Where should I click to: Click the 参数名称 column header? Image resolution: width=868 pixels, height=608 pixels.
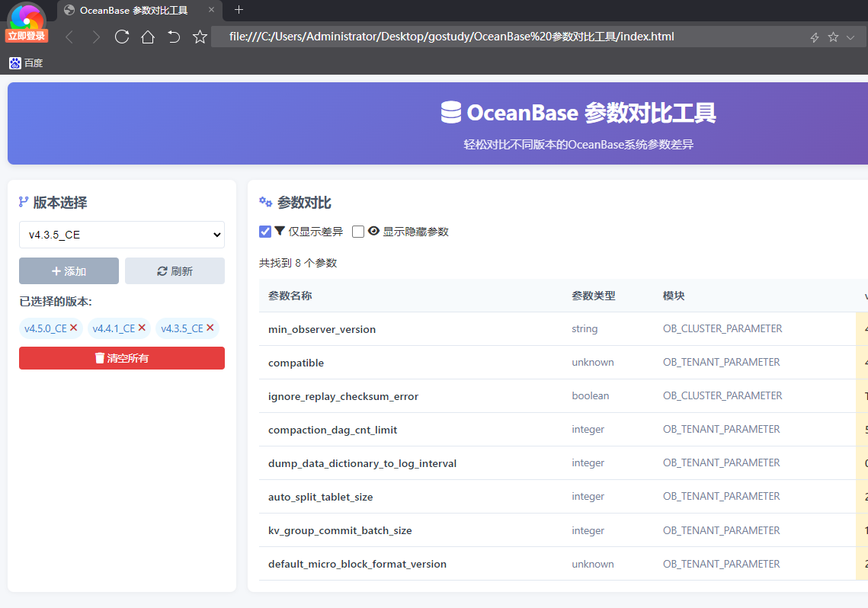[290, 296]
